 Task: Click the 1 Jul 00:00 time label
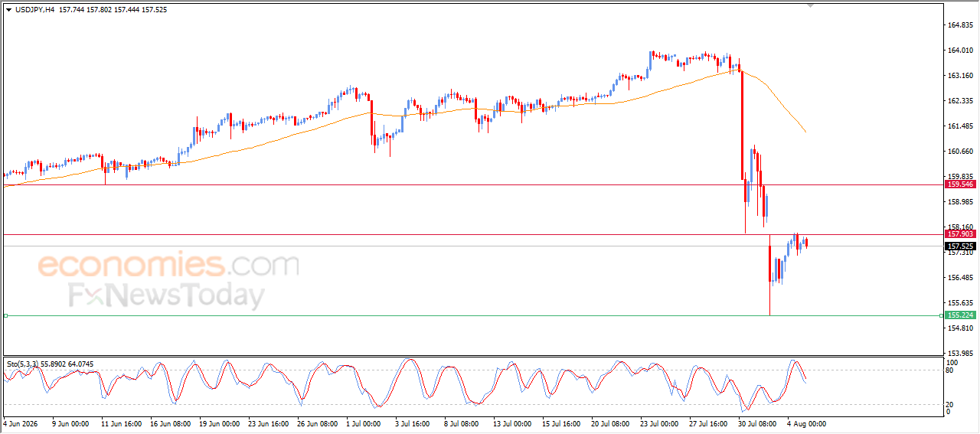[363, 423]
